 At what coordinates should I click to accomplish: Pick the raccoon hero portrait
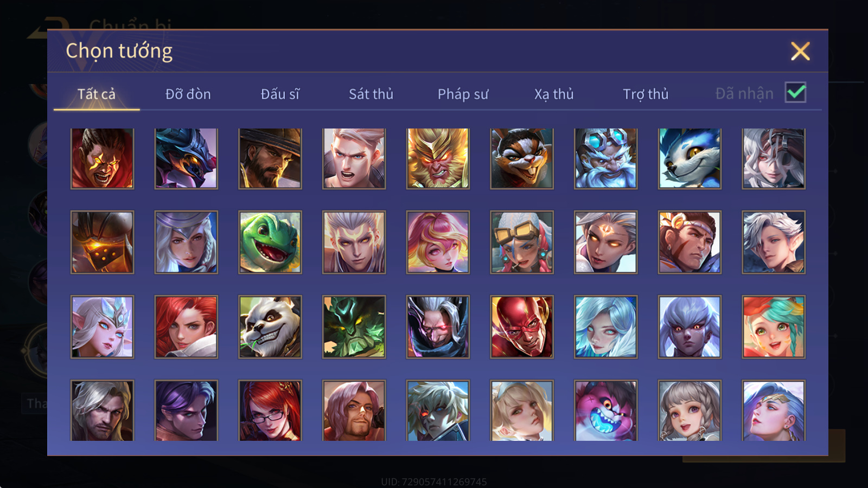pyautogui.click(x=522, y=158)
